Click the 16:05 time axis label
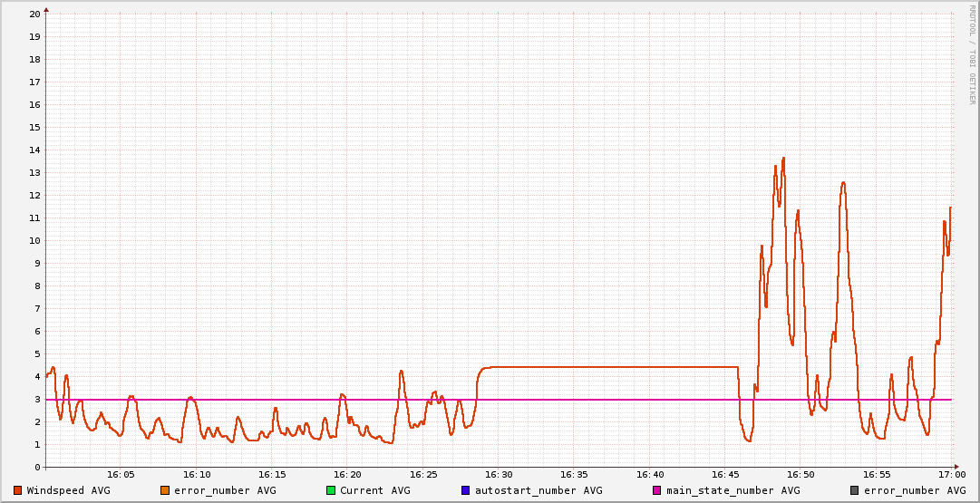Viewport: 980px width, 503px height. (121, 475)
